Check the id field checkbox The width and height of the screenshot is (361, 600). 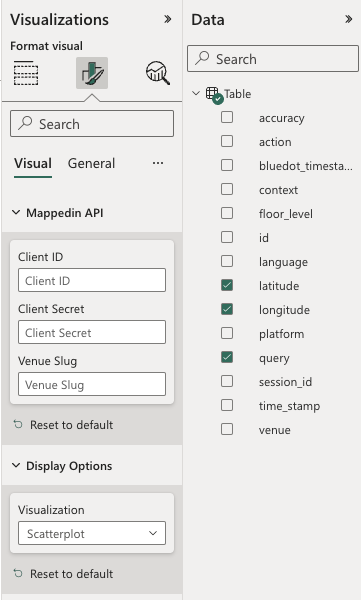[x=227, y=237]
